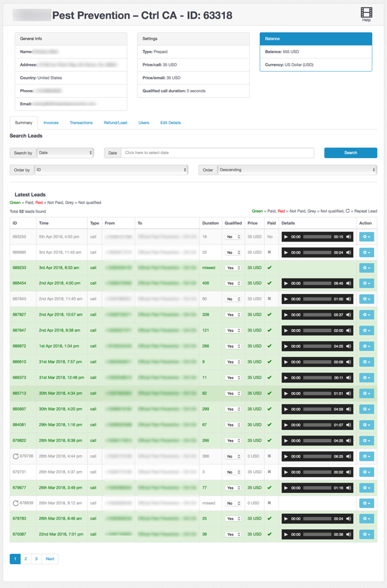Viewport: 387px width, 588px height.
Task: Seek audio progress bar for lead 686872
Action: tap(317, 347)
